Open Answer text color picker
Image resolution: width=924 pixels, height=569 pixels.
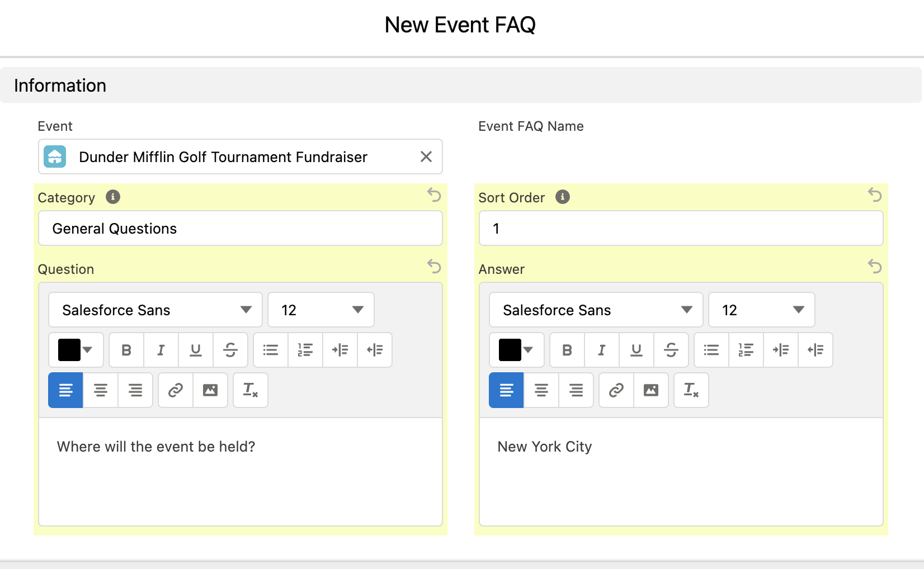point(517,350)
